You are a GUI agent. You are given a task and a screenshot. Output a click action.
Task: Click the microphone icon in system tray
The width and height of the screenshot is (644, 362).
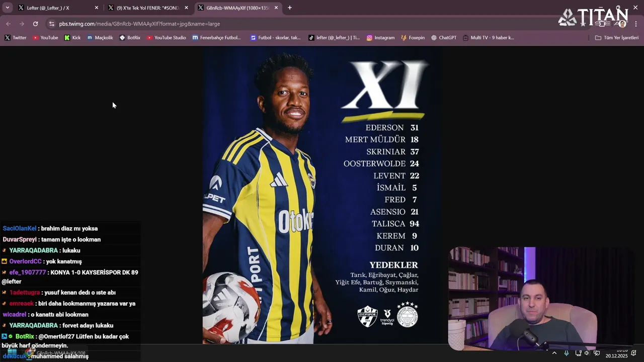click(x=567, y=353)
